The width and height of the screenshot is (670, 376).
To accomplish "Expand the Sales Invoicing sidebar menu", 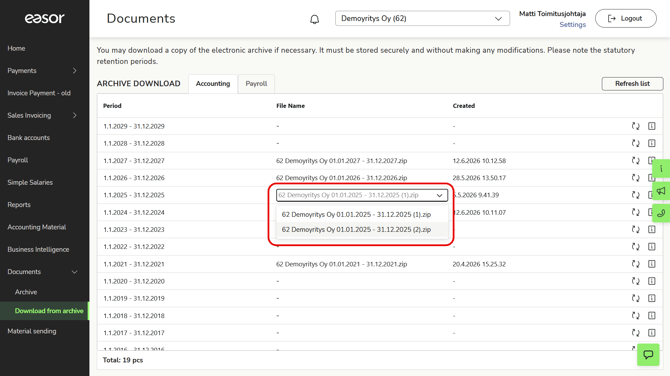I will pyautogui.click(x=75, y=115).
